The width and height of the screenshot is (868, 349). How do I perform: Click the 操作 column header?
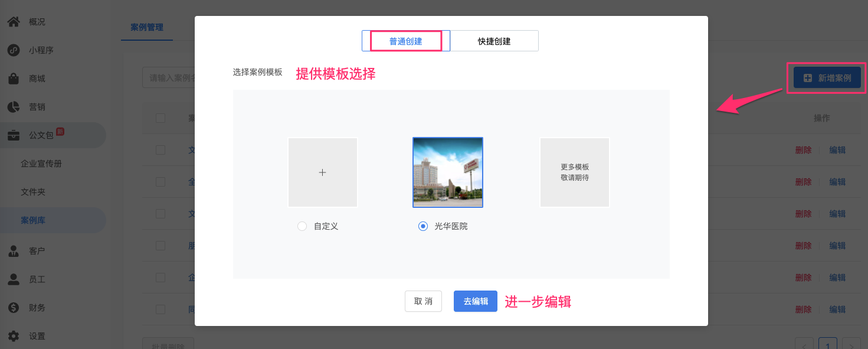point(821,118)
